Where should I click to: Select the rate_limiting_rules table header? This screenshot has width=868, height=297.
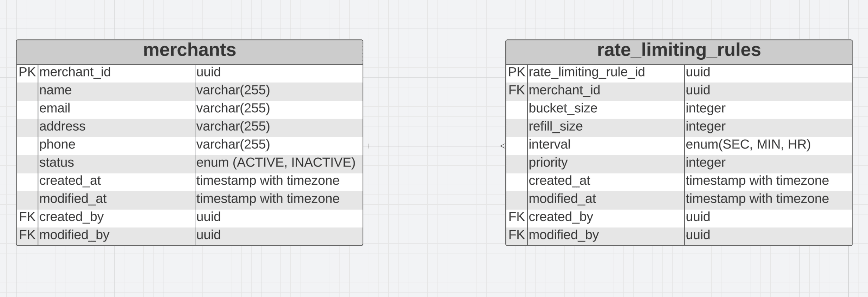point(679,50)
